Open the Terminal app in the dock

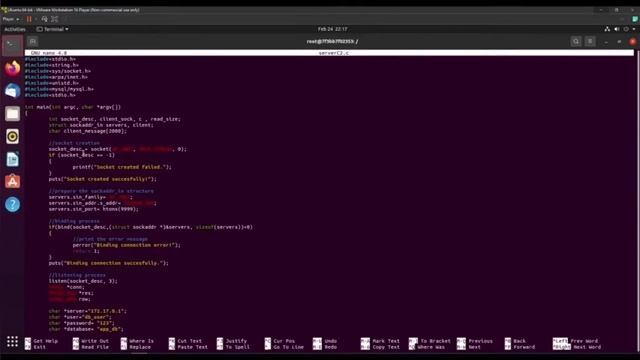[x=12, y=45]
